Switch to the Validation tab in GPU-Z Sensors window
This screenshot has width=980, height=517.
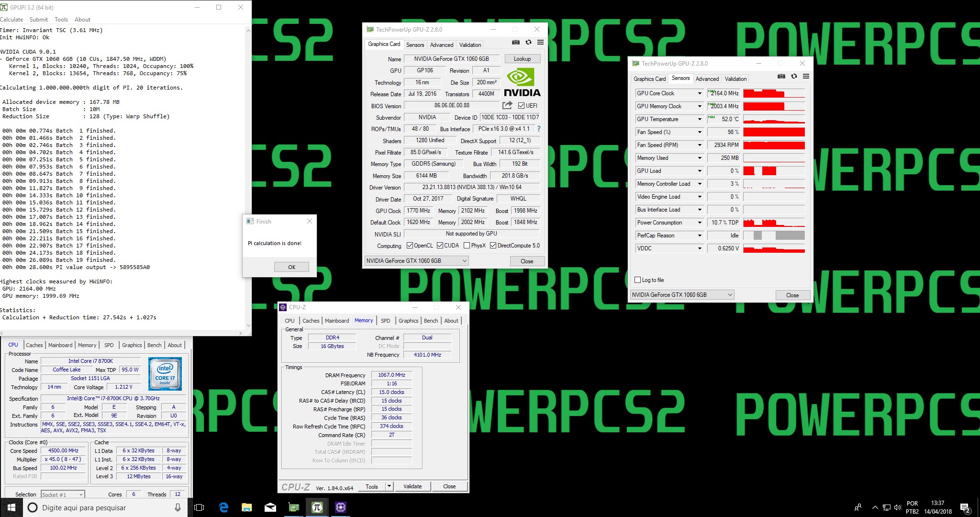735,79
